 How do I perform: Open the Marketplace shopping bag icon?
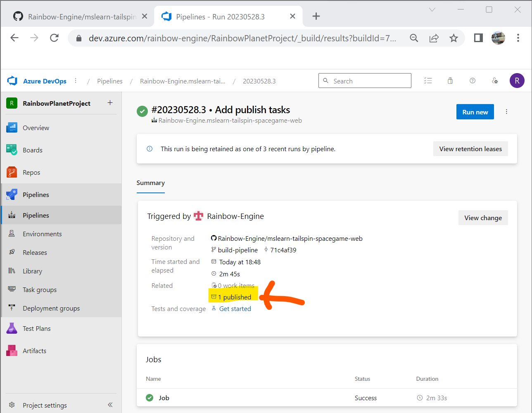pos(450,81)
